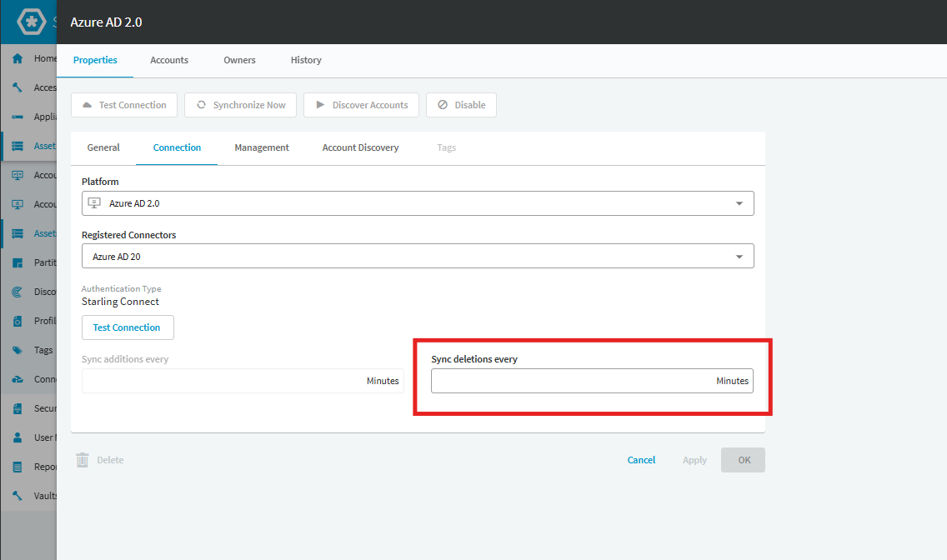This screenshot has width=947, height=560.
Task: Click the greyed Tags sub-tab
Action: click(x=446, y=147)
